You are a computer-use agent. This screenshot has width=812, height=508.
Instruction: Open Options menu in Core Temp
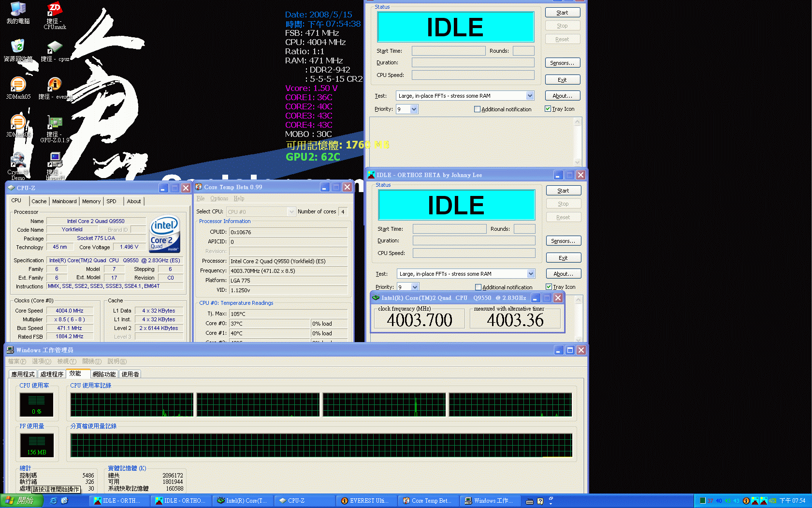(x=219, y=198)
